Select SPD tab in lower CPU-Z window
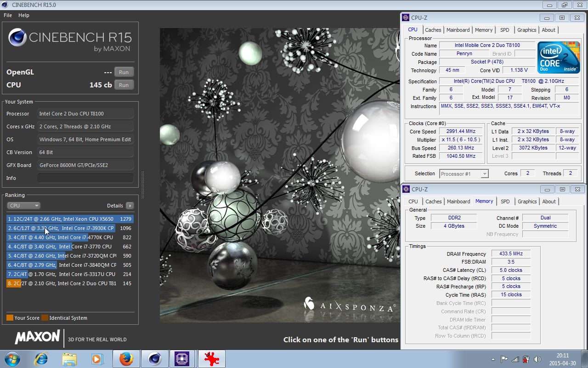Image resolution: width=588 pixels, height=368 pixels. [505, 201]
